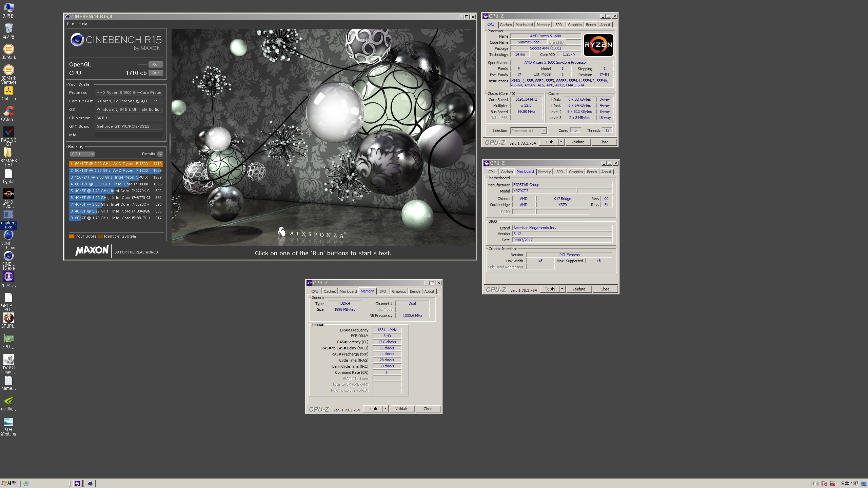868x488 pixels.
Task: Open the Help menu in Cinebench
Action: point(83,23)
